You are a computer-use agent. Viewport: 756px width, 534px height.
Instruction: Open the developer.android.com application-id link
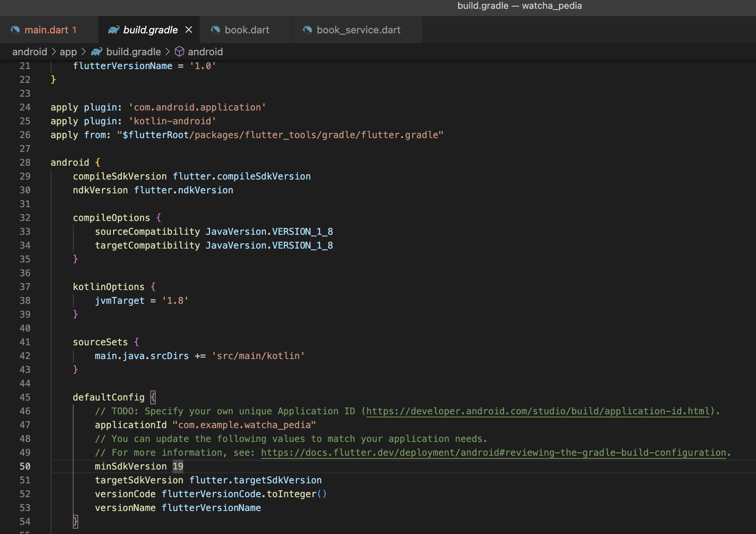(538, 411)
